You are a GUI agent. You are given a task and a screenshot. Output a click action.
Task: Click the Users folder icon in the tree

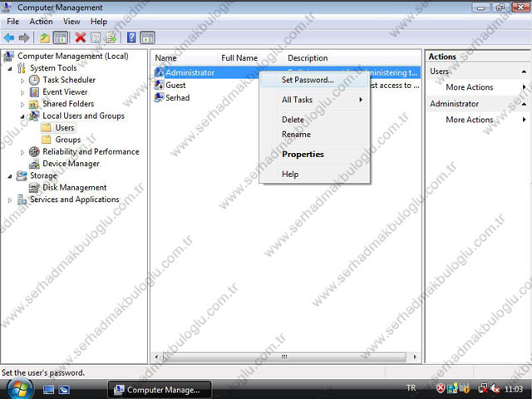(47, 128)
